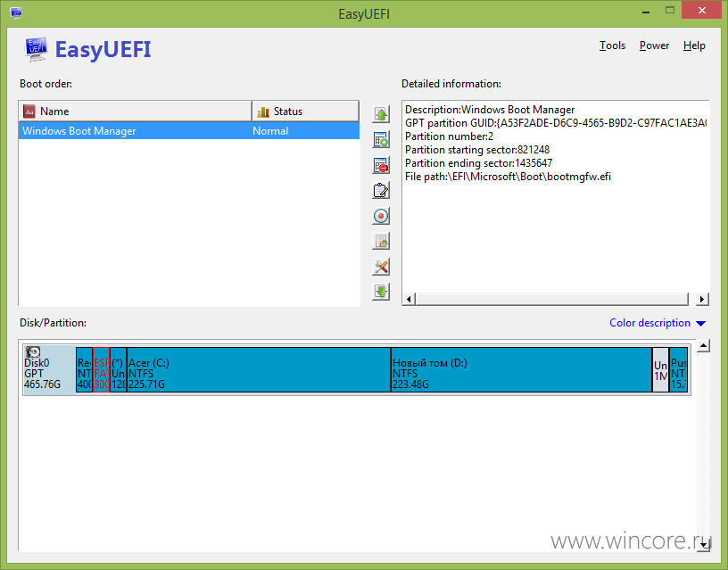Move the boot entry up with green up arrow
Viewport: 728px width, 570px height.
point(381,114)
